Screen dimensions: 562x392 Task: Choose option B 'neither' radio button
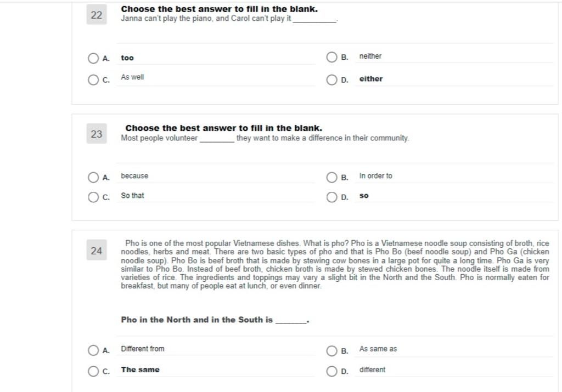pos(331,57)
